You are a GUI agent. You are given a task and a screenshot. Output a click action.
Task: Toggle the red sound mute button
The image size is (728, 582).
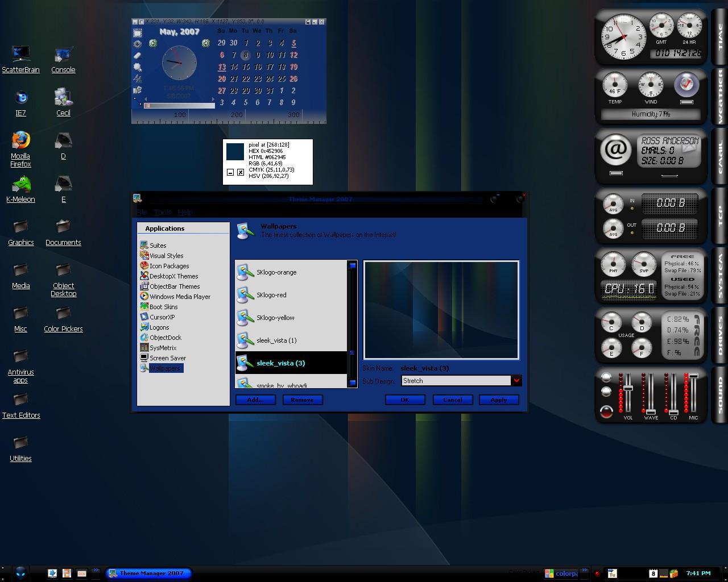[606, 411]
